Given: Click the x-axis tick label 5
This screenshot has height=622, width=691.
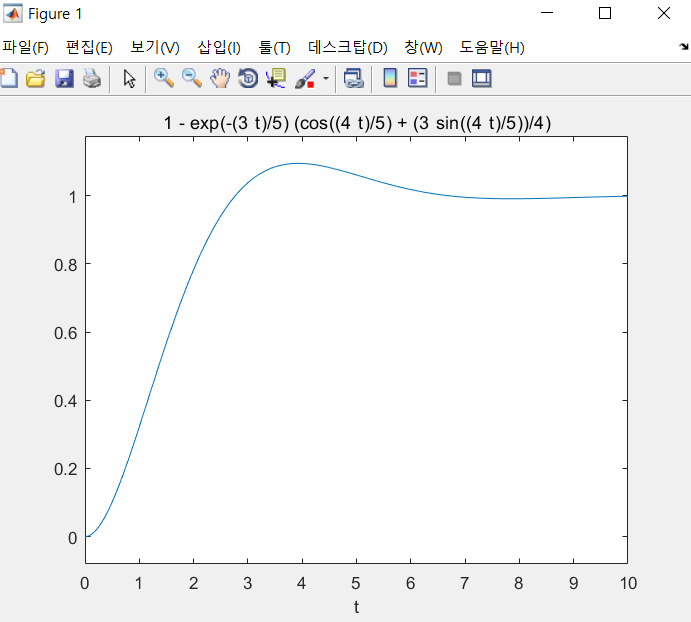Looking at the screenshot, I should click(x=356, y=583).
